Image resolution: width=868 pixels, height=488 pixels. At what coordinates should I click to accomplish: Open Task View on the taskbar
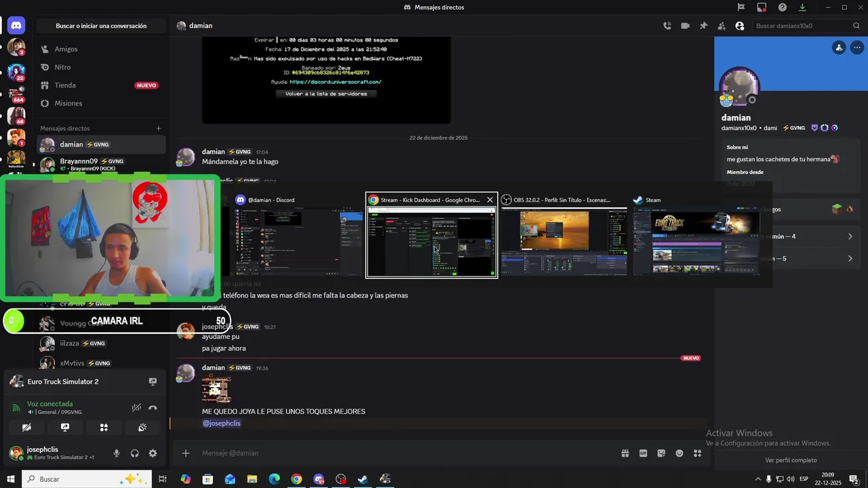(163, 479)
